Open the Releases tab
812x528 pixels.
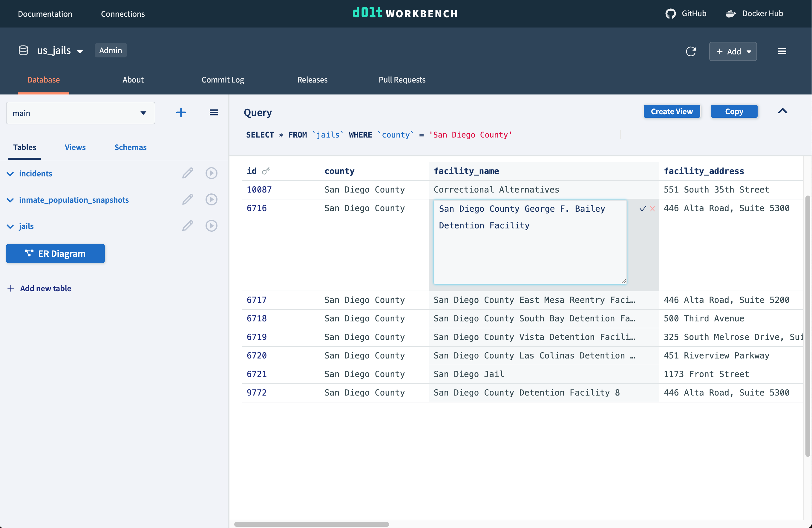pyautogui.click(x=312, y=80)
